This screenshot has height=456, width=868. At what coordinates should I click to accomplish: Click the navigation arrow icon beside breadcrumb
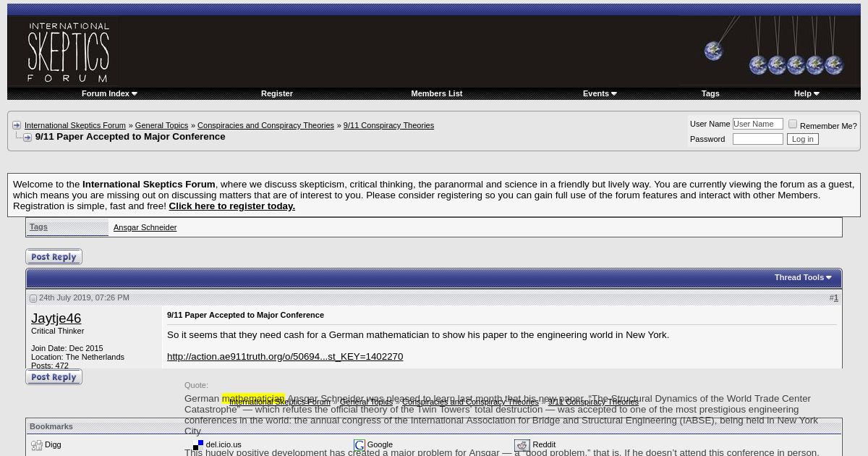(x=17, y=125)
